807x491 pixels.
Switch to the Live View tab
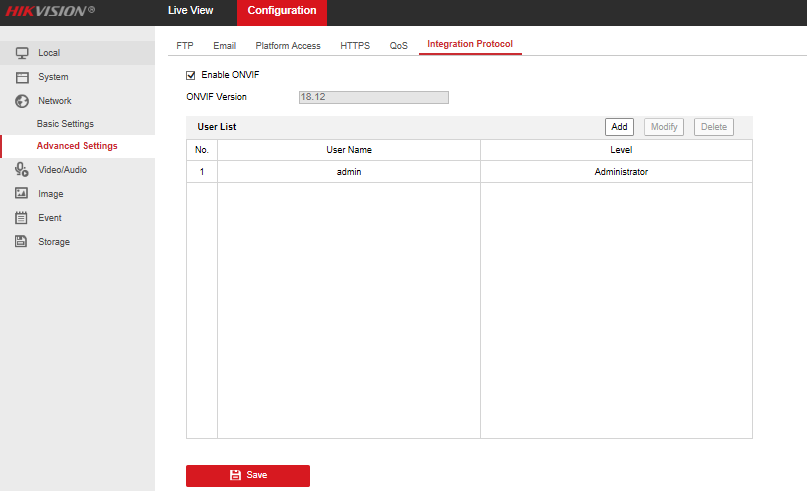(190, 11)
